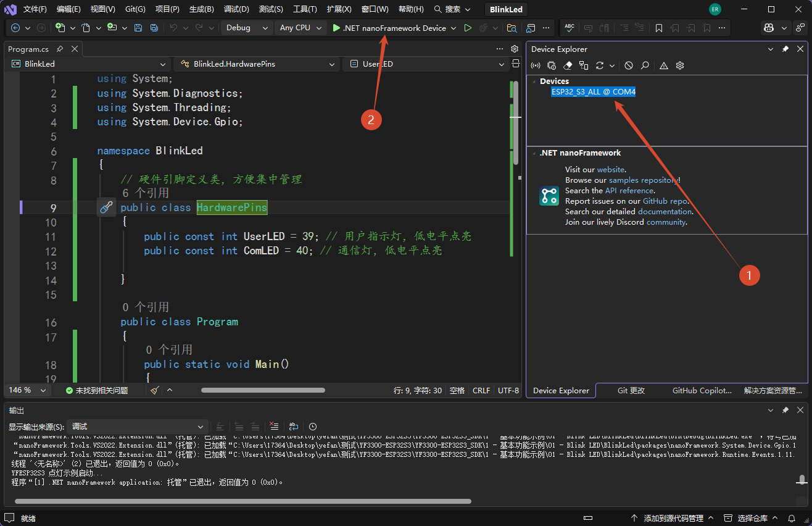Open the samples repository link
This screenshot has width=812, height=526.
[644, 180]
